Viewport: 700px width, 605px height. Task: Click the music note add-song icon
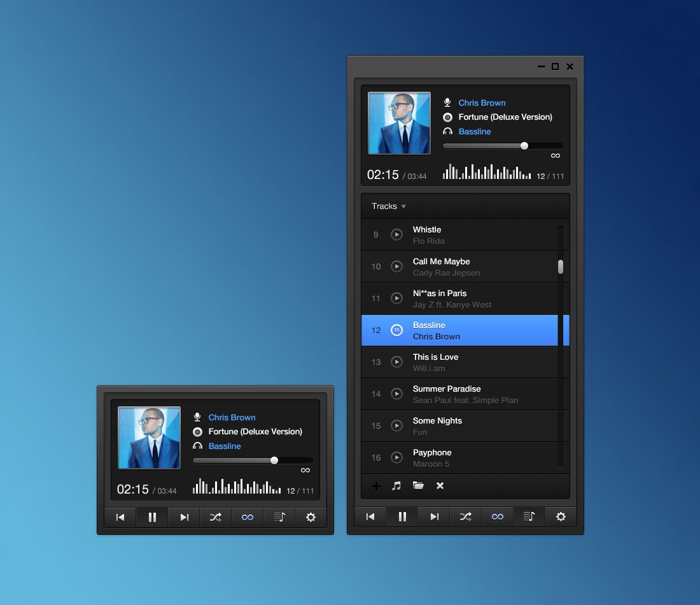click(396, 486)
